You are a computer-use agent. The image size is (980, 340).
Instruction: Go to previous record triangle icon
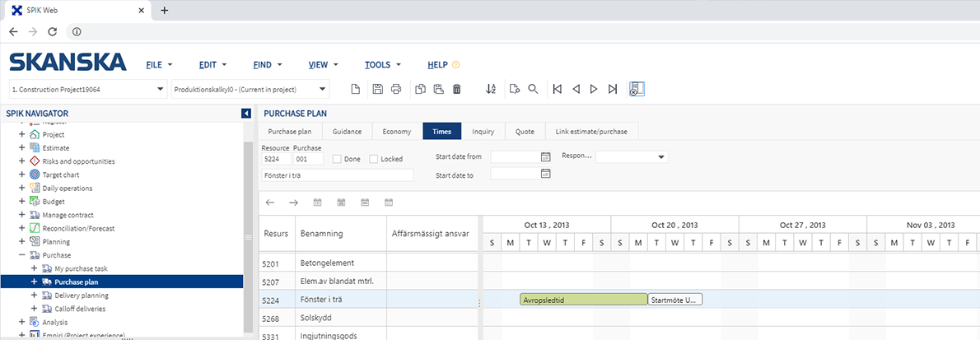click(576, 90)
